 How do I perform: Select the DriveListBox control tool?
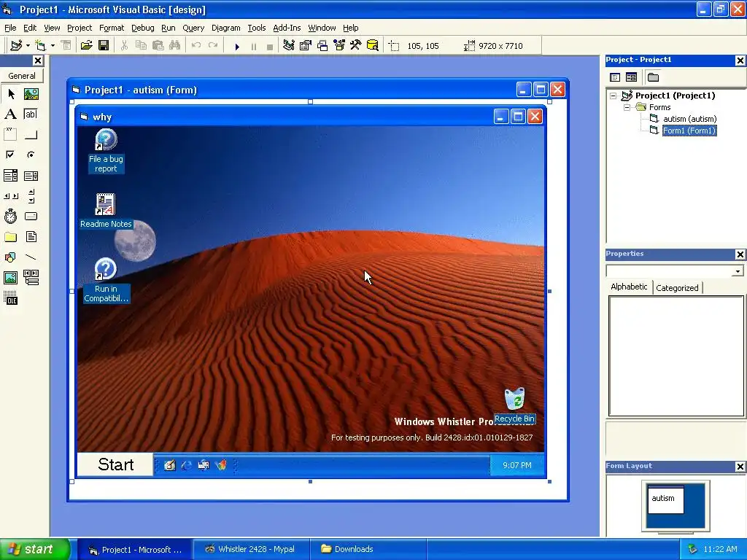pos(31,216)
